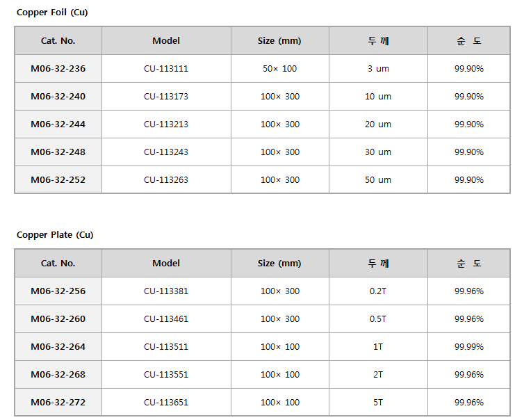Click the 50× 100 size cell
Screen dimensions: 515x420
[x=280, y=68]
